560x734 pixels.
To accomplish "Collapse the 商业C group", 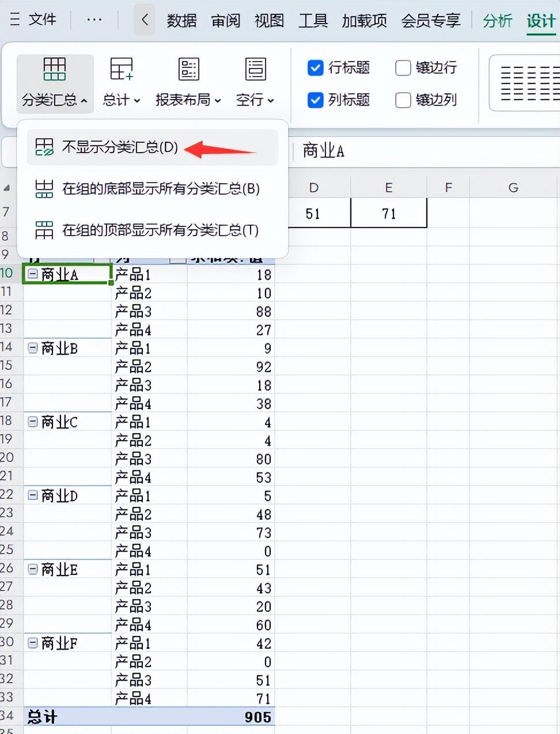I will (33, 422).
